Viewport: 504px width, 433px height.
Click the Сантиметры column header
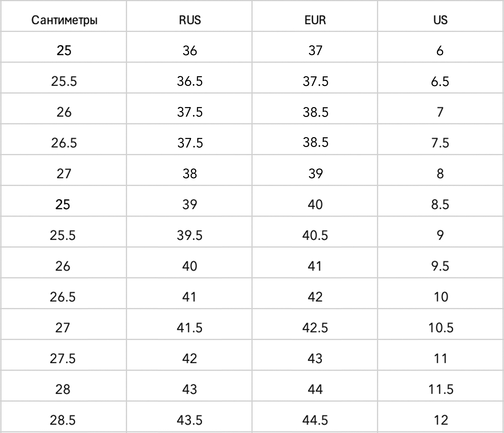[x=64, y=20]
